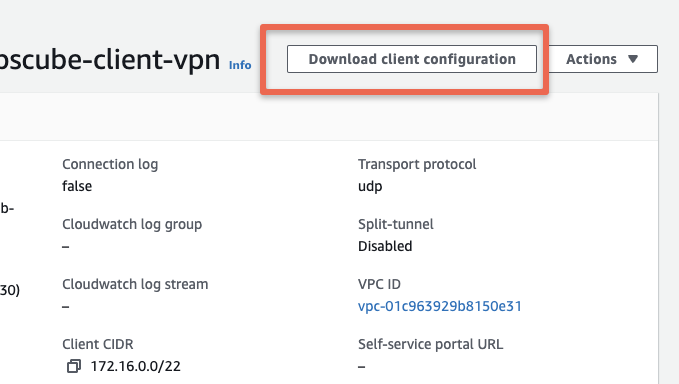Click the Cloudwatch log stream label

coord(135,284)
